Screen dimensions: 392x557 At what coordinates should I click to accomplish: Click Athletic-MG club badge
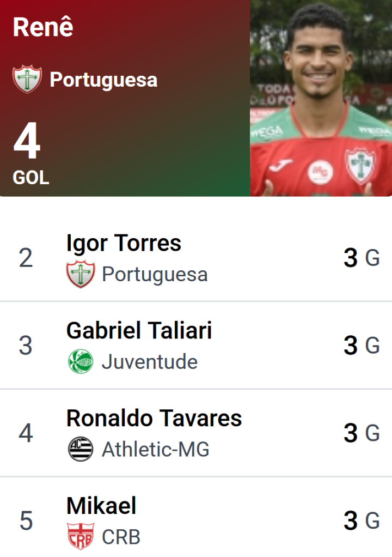(x=81, y=449)
